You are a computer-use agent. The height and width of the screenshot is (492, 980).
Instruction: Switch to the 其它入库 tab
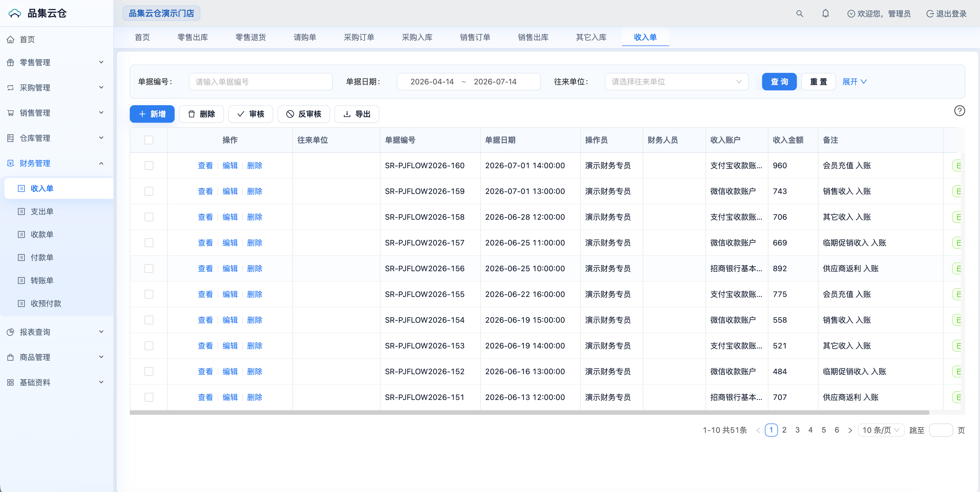[591, 37]
